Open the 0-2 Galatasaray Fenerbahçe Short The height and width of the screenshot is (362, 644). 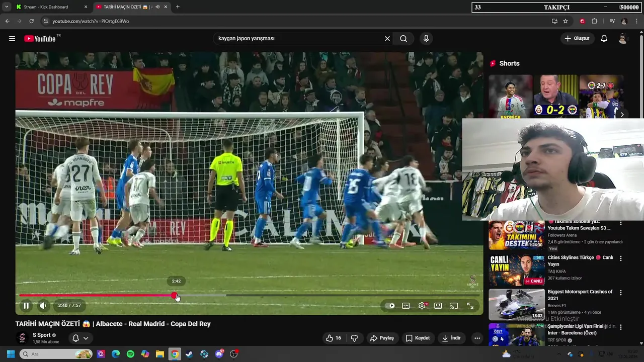556,97
